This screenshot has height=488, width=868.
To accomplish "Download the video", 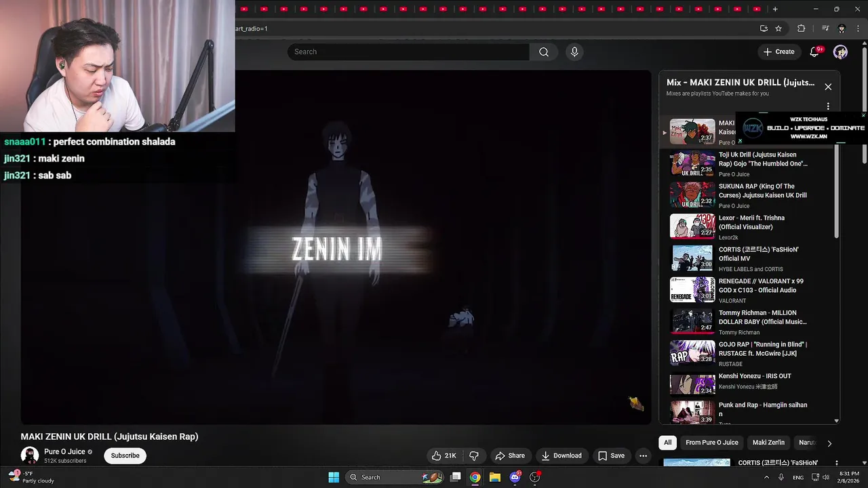I will tap(561, 455).
